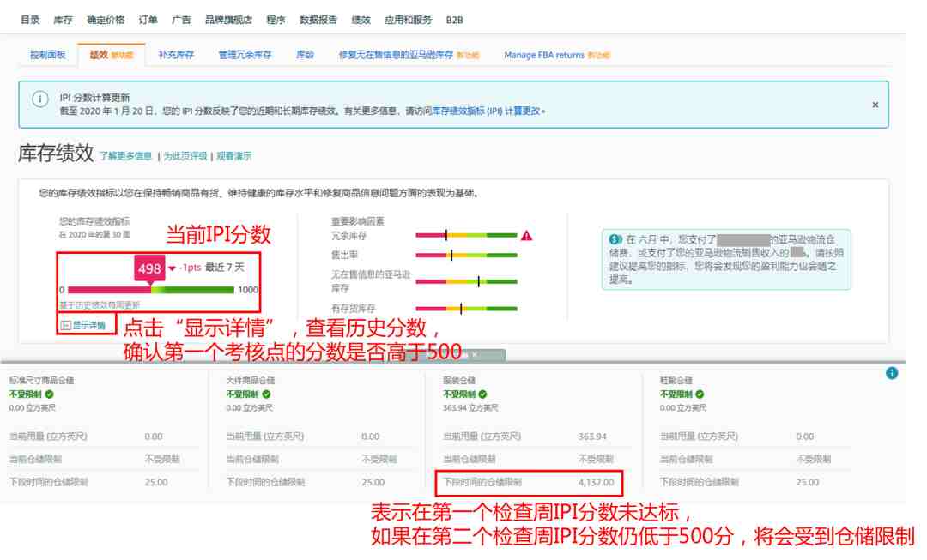Screen dimensions: 927x560
Task: Click the 重要影响因素 heading
Action: pyautogui.click(x=357, y=221)
